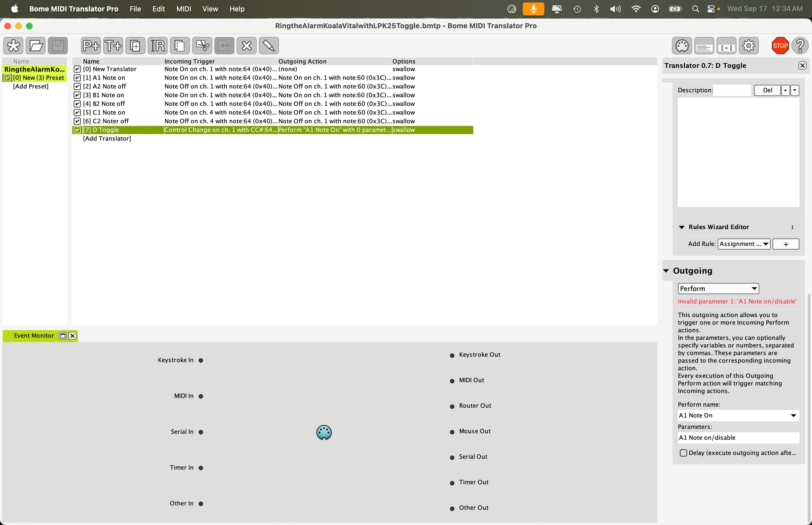Open the MIDI connector settings icon
This screenshot has height=525, width=812.
tap(682, 46)
